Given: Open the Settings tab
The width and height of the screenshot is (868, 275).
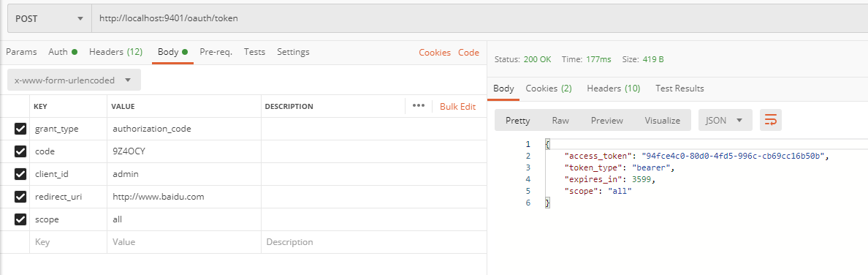Looking at the screenshot, I should [293, 52].
